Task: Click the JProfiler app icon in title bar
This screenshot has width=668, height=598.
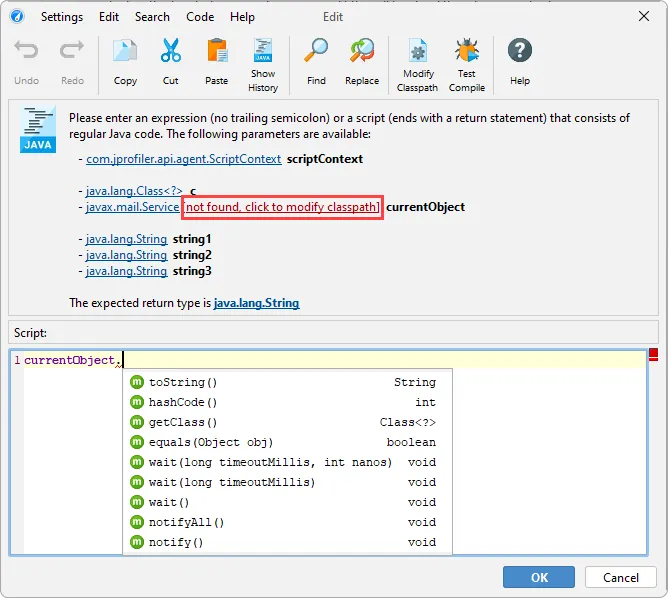Action: click(17, 17)
